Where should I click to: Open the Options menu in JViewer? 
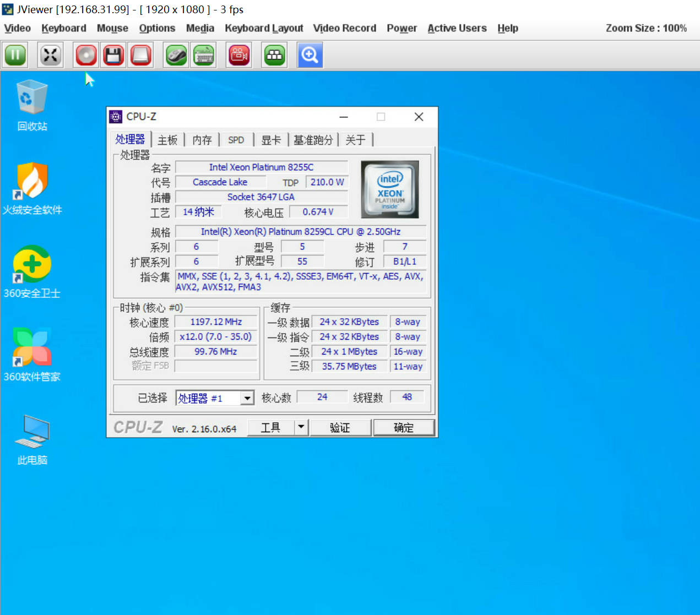point(157,28)
